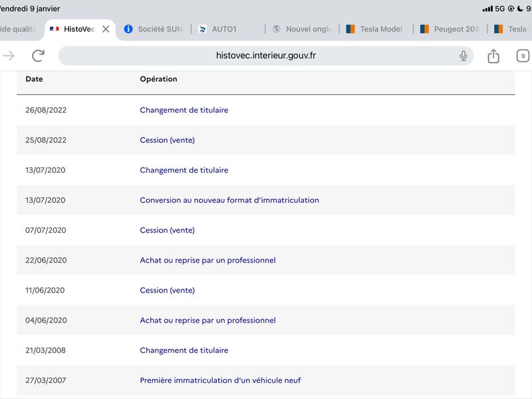The width and height of the screenshot is (532, 399).
Task: Switch to the Société SUN tab
Action: pos(154,29)
